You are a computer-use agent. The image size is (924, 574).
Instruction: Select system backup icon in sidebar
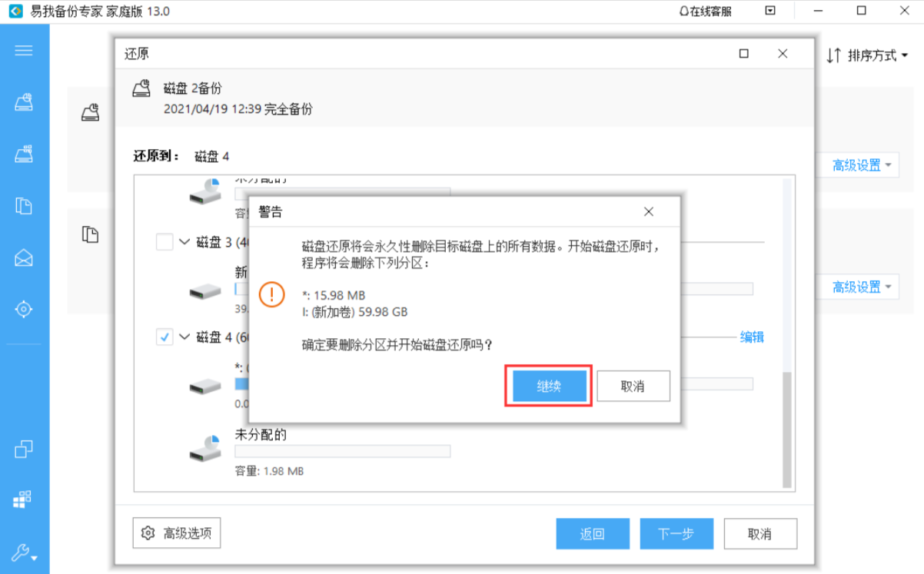click(24, 154)
